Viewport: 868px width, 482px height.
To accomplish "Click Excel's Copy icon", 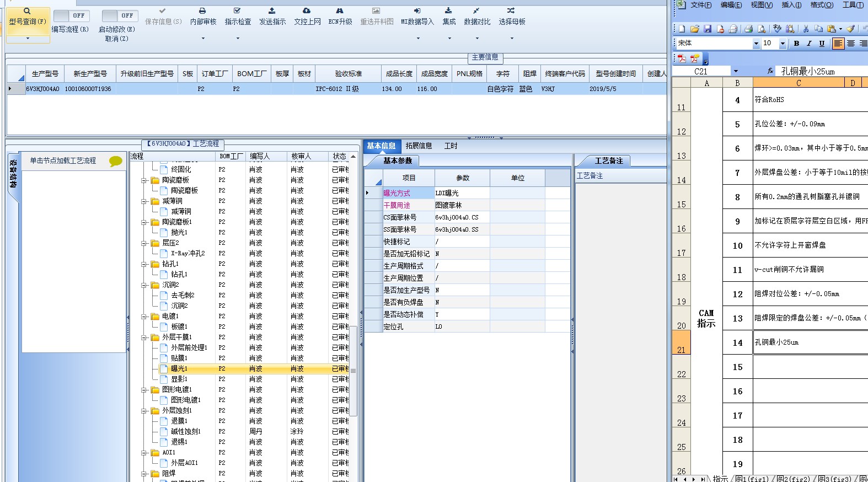I will point(819,29).
